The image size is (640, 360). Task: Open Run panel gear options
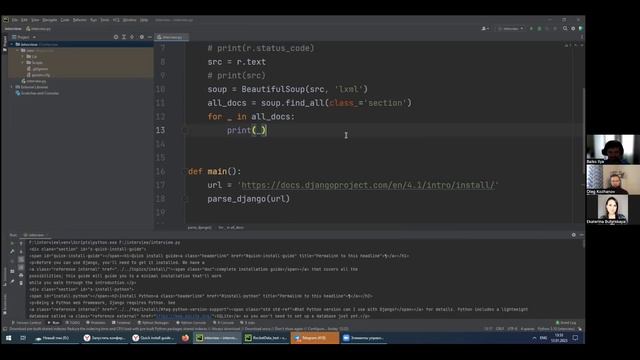(x=573, y=235)
